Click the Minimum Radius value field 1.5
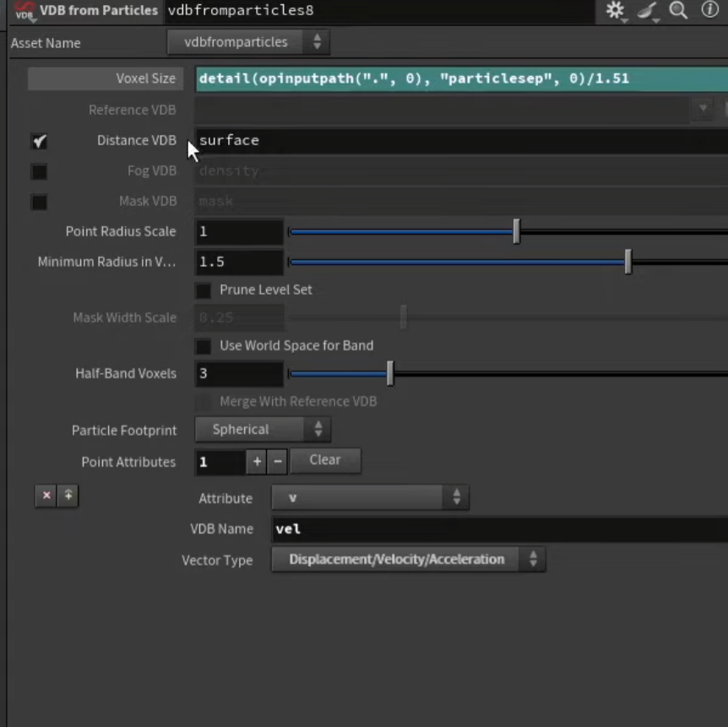Image resolution: width=728 pixels, height=727 pixels. click(239, 262)
